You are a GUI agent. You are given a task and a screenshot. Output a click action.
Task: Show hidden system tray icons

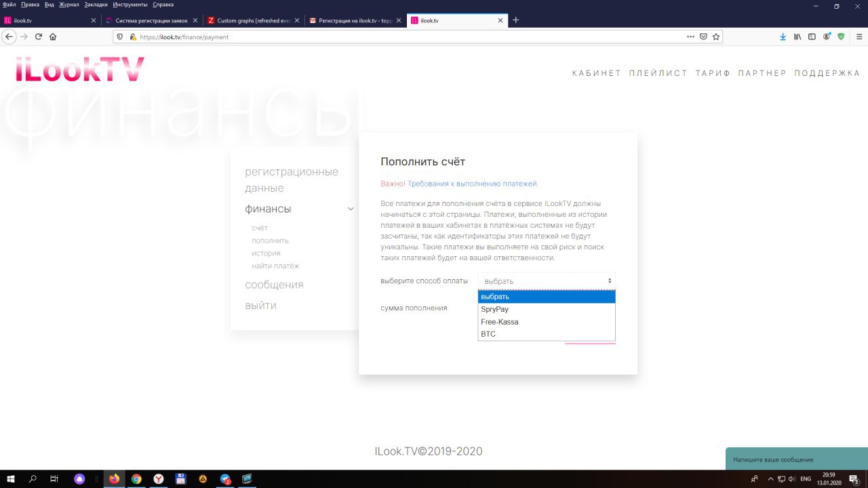[771, 479]
